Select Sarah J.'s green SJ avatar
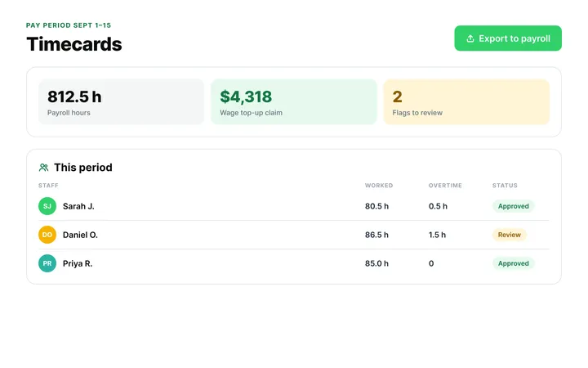This screenshot has height=368, width=588. point(47,206)
